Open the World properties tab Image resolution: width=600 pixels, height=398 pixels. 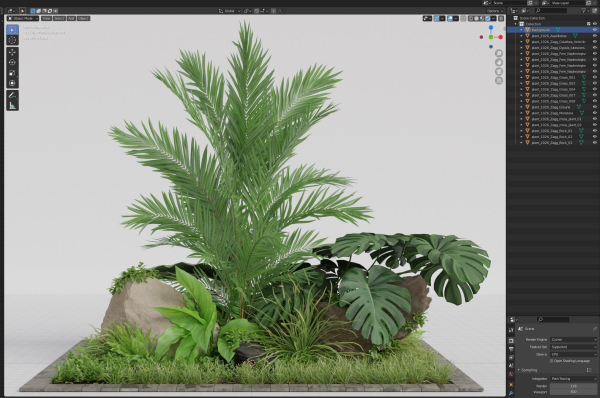512,374
